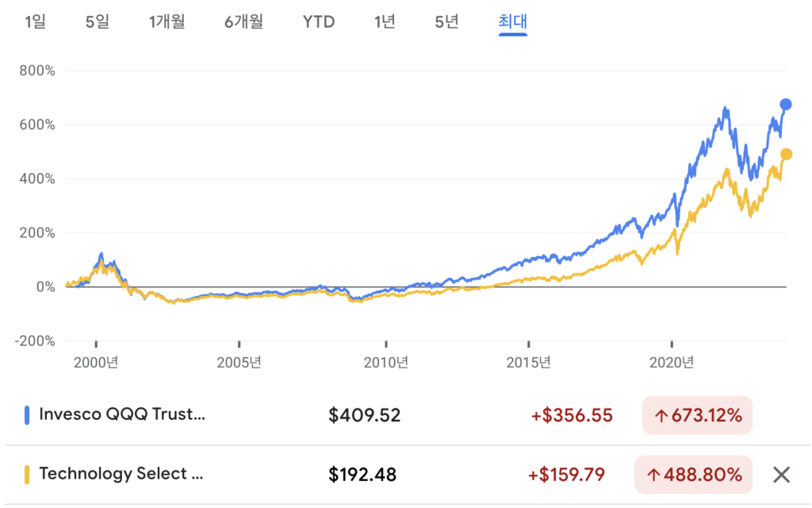Remove Technology Select comparison with X icon
The height and width of the screenshot is (508, 812).
[781, 475]
